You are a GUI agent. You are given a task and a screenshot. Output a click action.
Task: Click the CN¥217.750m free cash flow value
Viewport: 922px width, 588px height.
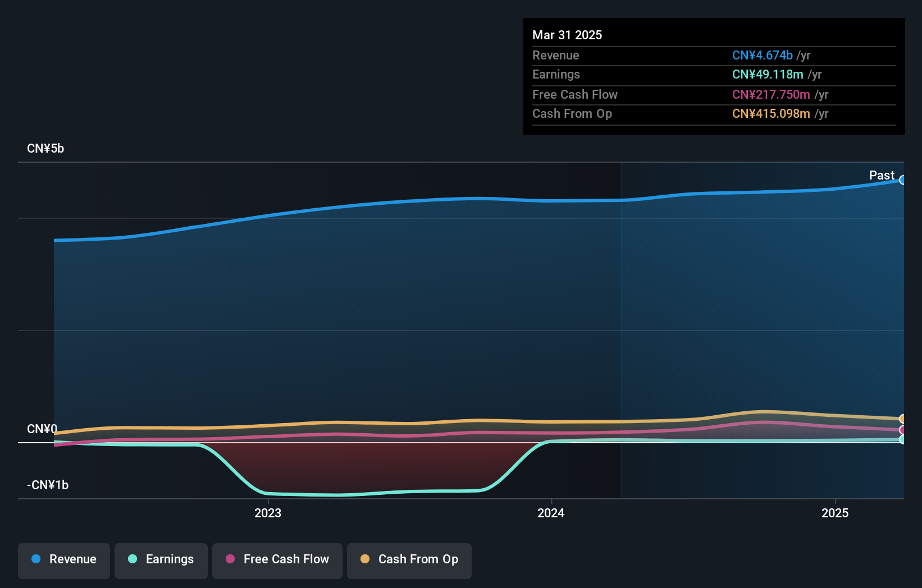(x=771, y=95)
